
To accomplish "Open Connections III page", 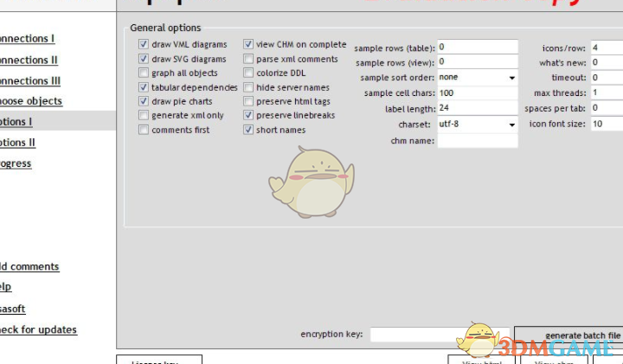I will (30, 80).
